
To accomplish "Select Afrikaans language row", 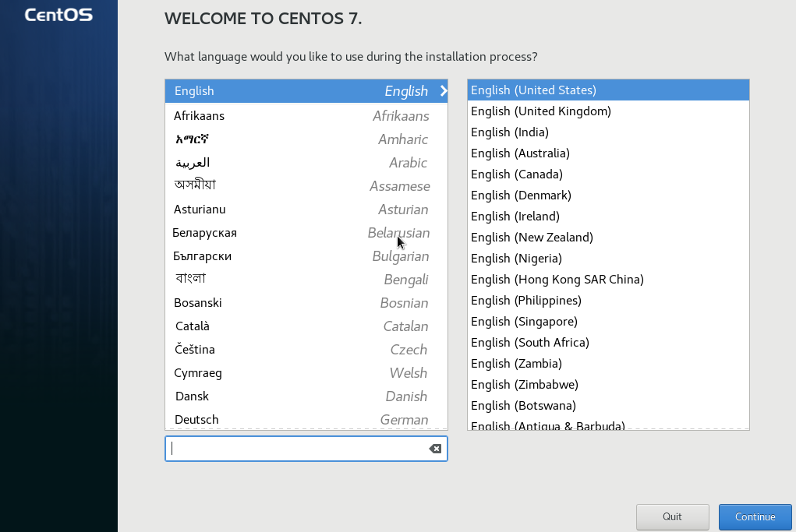I will tap(306, 116).
